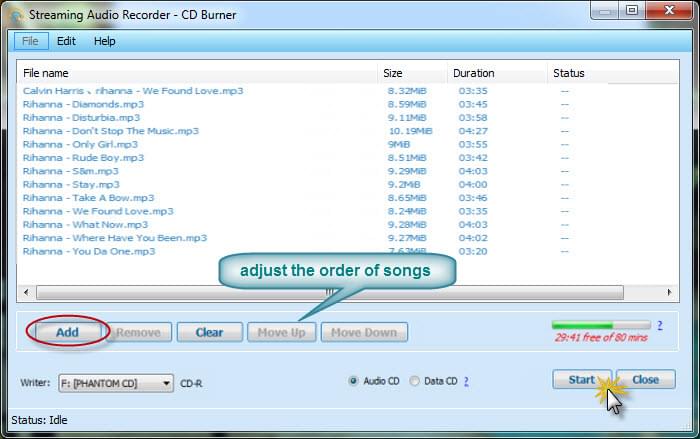The height and width of the screenshot is (439, 700).
Task: Select the Data CD option
Action: coord(415,381)
